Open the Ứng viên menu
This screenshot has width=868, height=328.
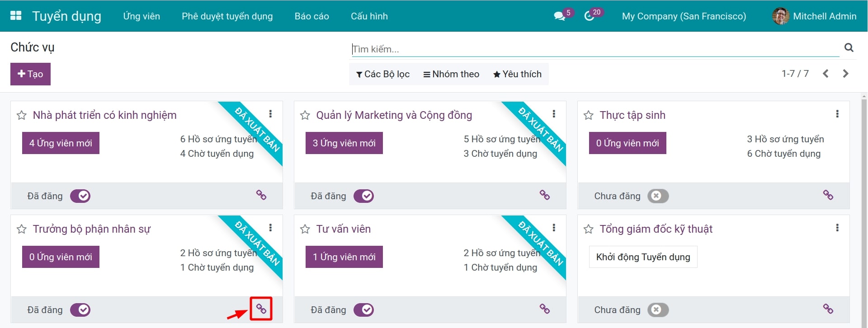coord(142,16)
